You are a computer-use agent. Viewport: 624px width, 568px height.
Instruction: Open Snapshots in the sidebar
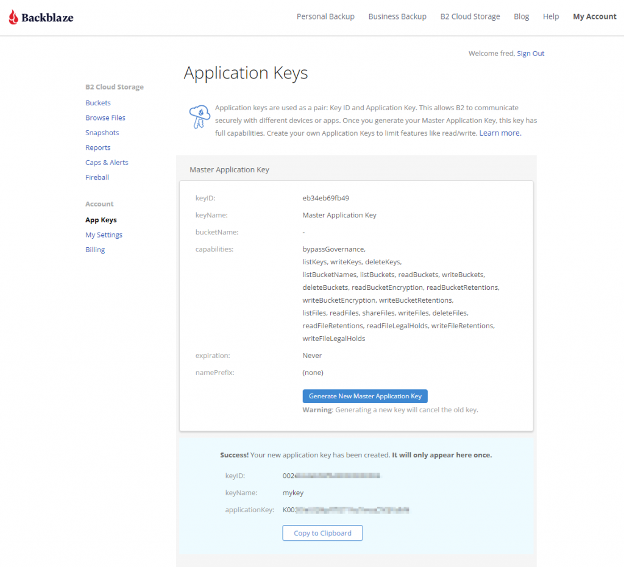(102, 133)
